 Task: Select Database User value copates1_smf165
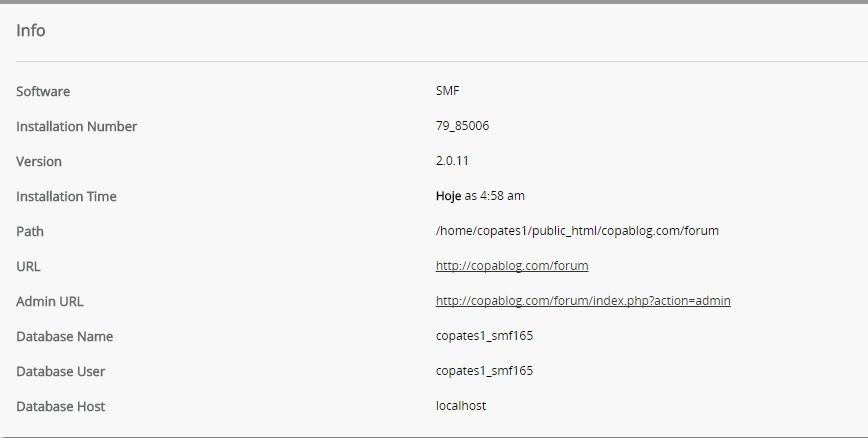[484, 370]
